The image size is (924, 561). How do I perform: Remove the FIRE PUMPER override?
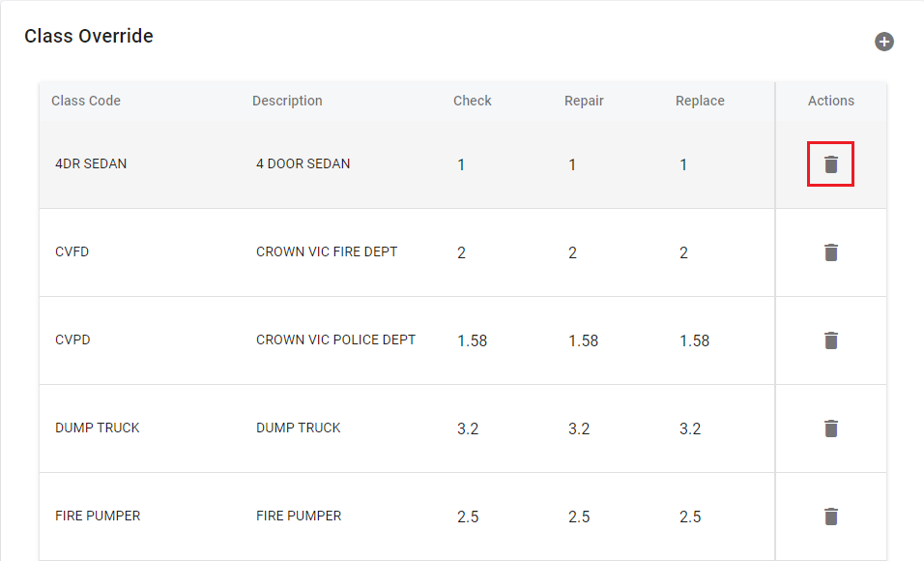coord(831,517)
